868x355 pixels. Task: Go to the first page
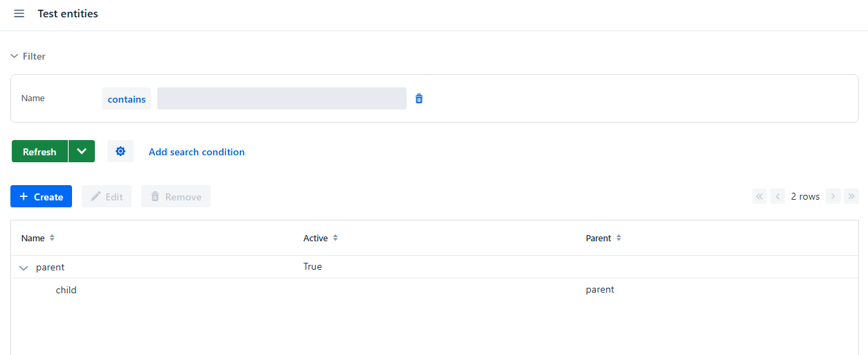pyautogui.click(x=760, y=196)
